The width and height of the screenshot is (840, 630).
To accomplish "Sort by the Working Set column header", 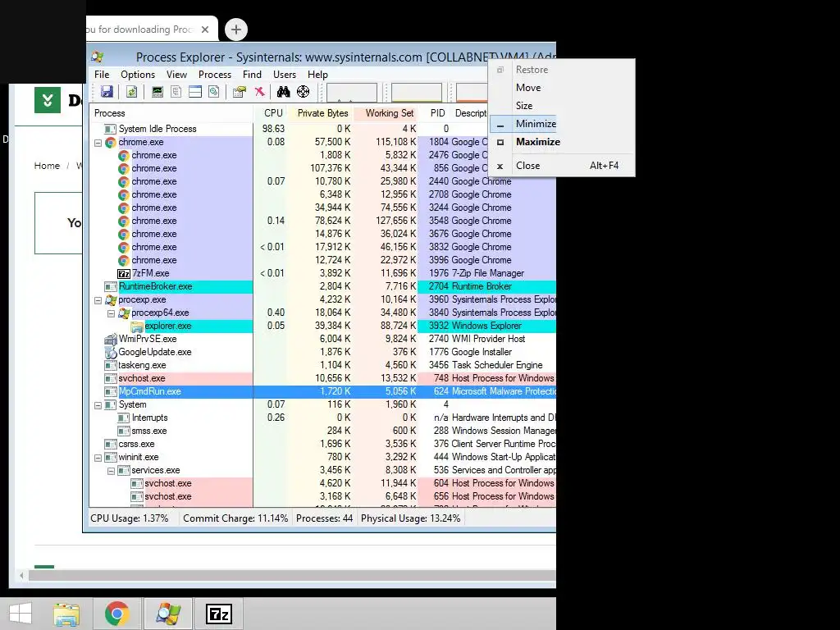I will pos(386,113).
